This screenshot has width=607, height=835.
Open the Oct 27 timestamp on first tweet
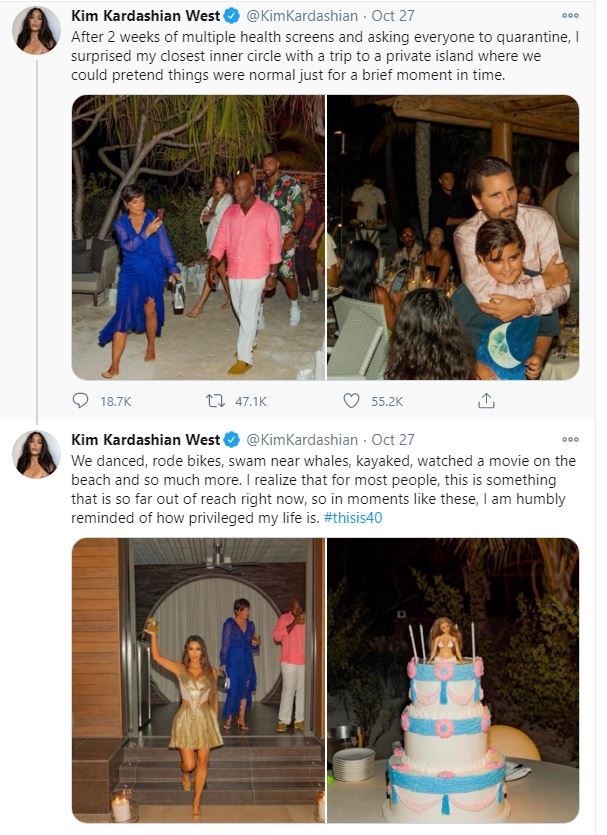(x=393, y=16)
